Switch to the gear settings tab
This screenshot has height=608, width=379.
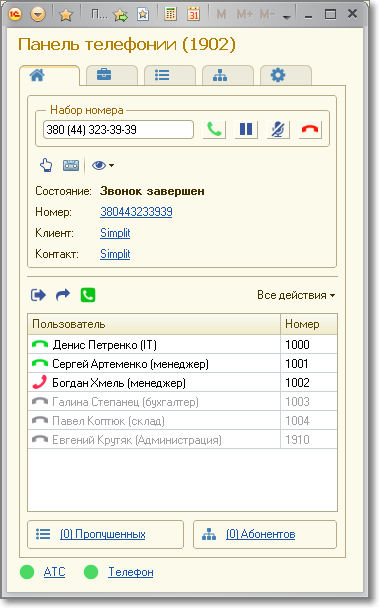pyautogui.click(x=286, y=75)
